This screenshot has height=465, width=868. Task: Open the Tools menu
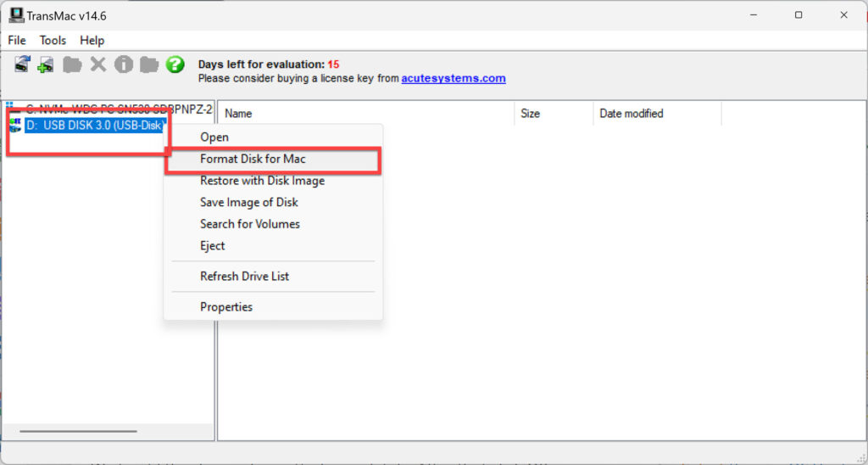tap(53, 41)
